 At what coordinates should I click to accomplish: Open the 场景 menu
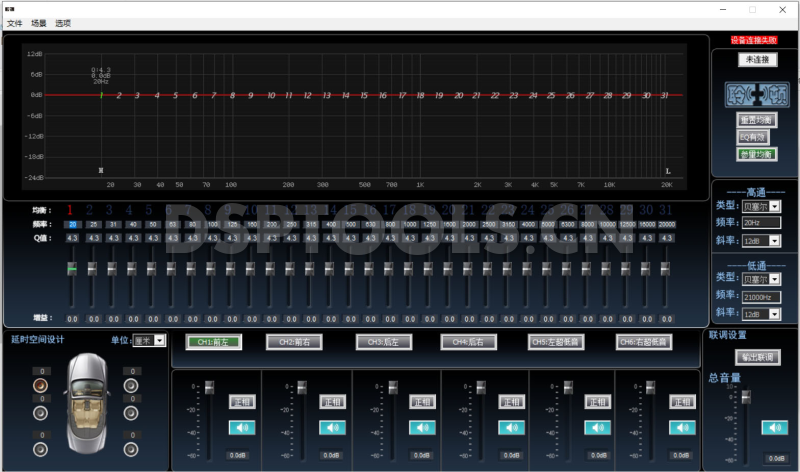[39, 23]
